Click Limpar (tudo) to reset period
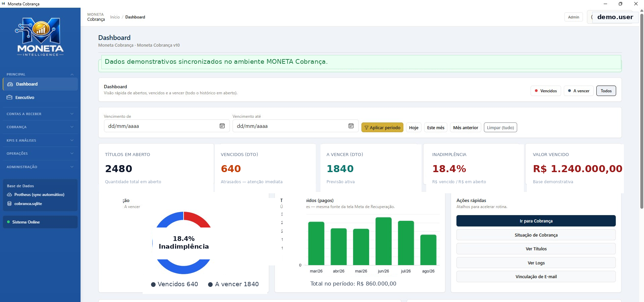The width and height of the screenshot is (644, 302). tap(500, 128)
